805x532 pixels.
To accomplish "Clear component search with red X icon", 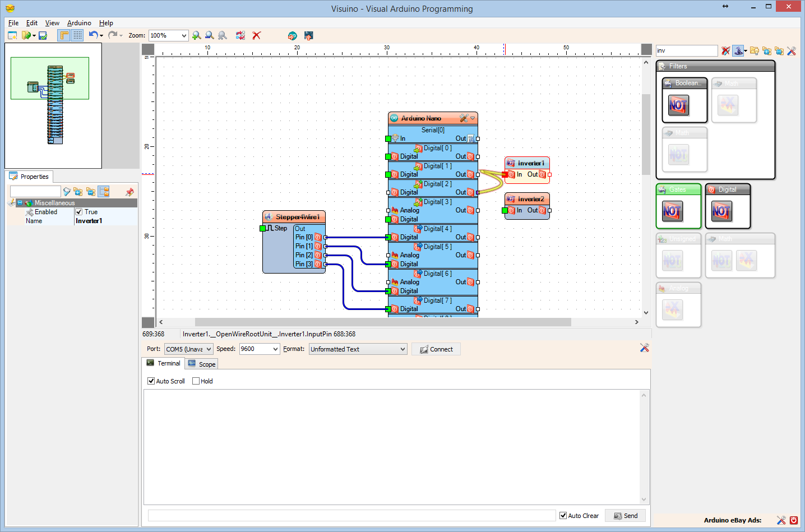I will tap(725, 50).
